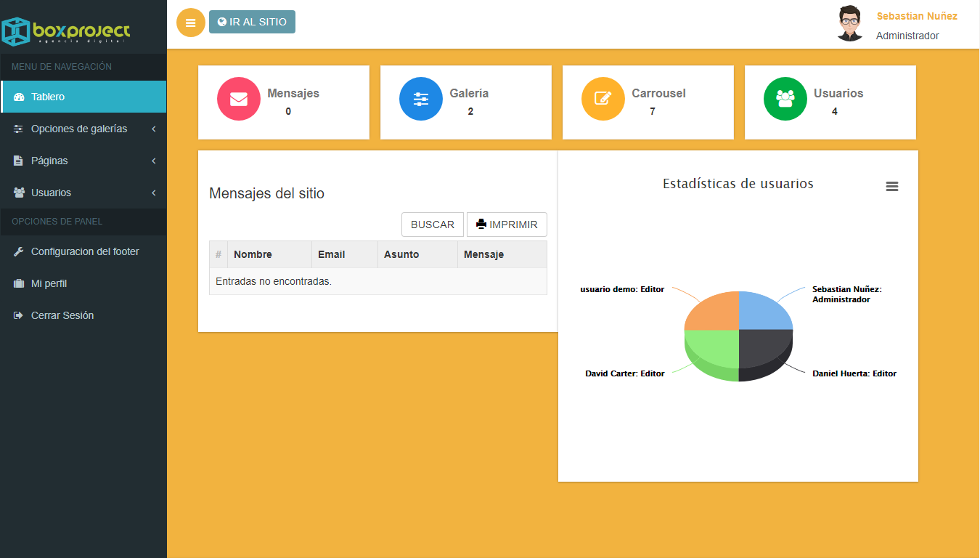This screenshot has height=558, width=980.
Task: Open the chart export menu icon
Action: pyautogui.click(x=892, y=187)
